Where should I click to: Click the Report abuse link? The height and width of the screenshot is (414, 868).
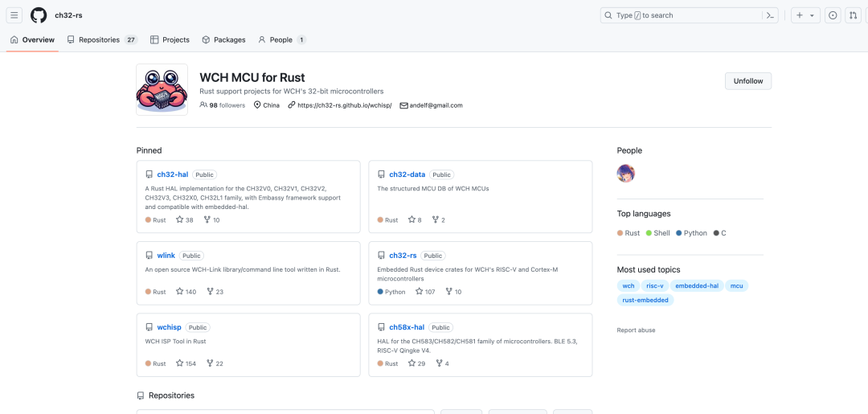click(636, 330)
